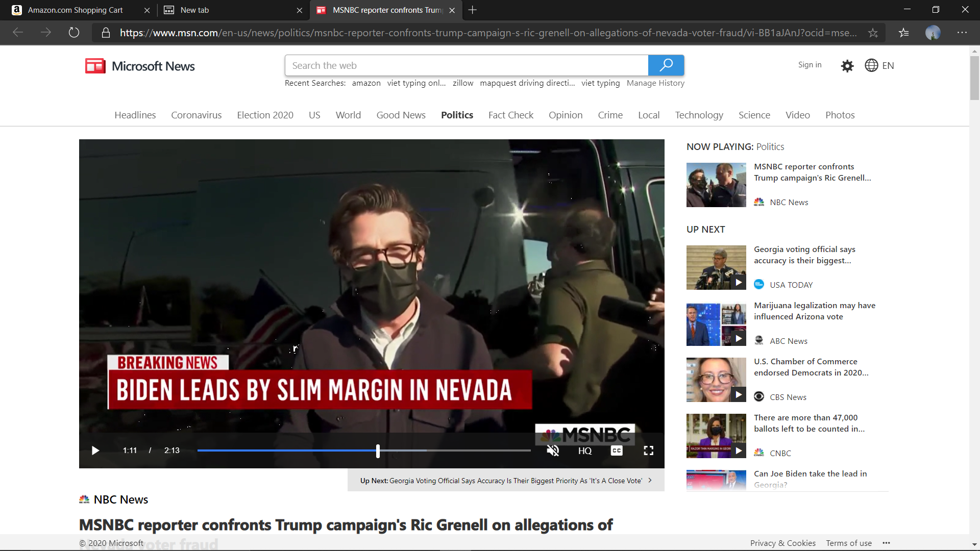The width and height of the screenshot is (980, 551).
Task: Toggle HQ video quality
Action: tap(585, 450)
